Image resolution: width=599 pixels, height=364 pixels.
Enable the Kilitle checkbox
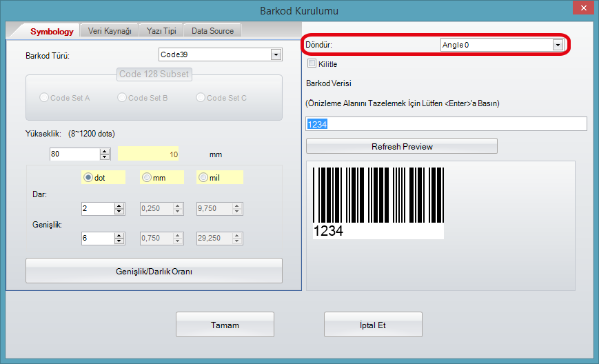[x=312, y=63]
